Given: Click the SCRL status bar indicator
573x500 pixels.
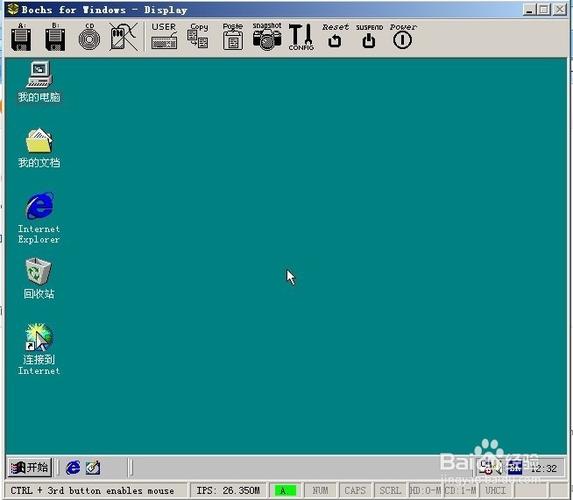Looking at the screenshot, I should [x=390, y=490].
